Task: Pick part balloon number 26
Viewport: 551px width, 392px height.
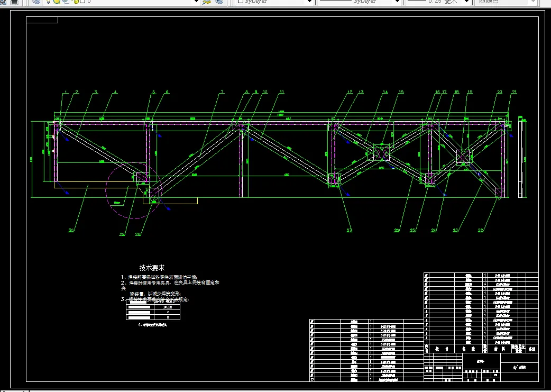Action: coord(397,230)
